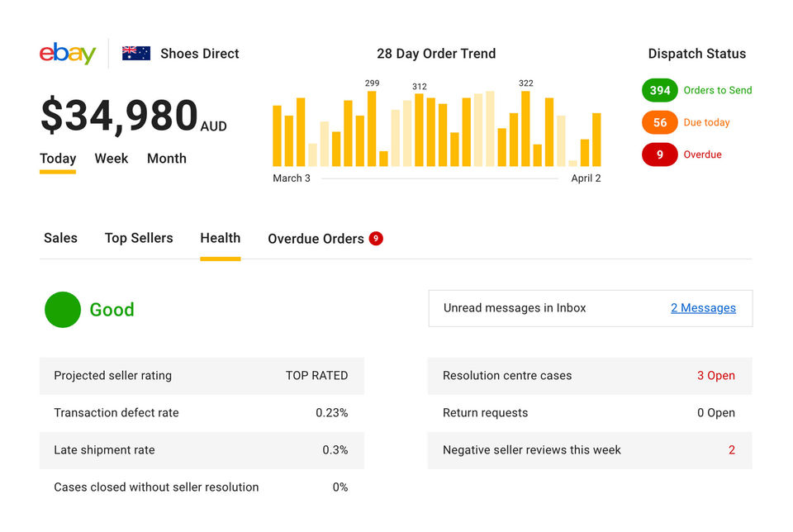Click the green Good health indicator circle

point(63,310)
